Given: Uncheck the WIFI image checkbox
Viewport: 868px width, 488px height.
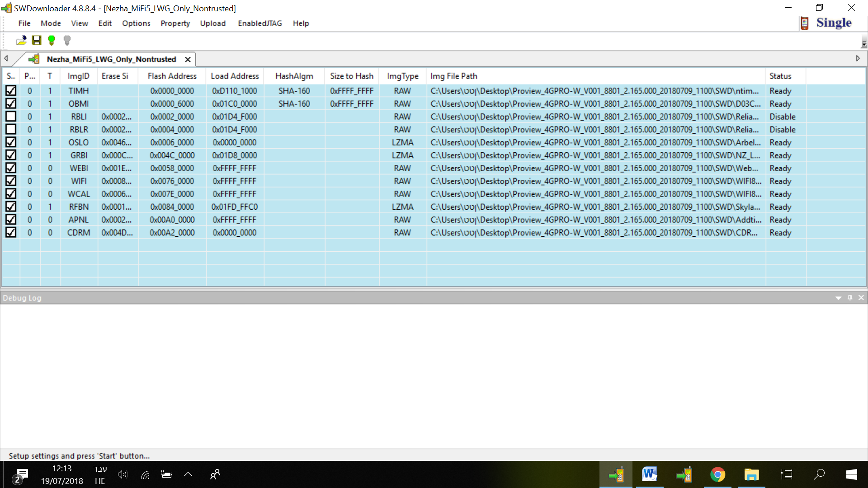Looking at the screenshot, I should [x=11, y=181].
